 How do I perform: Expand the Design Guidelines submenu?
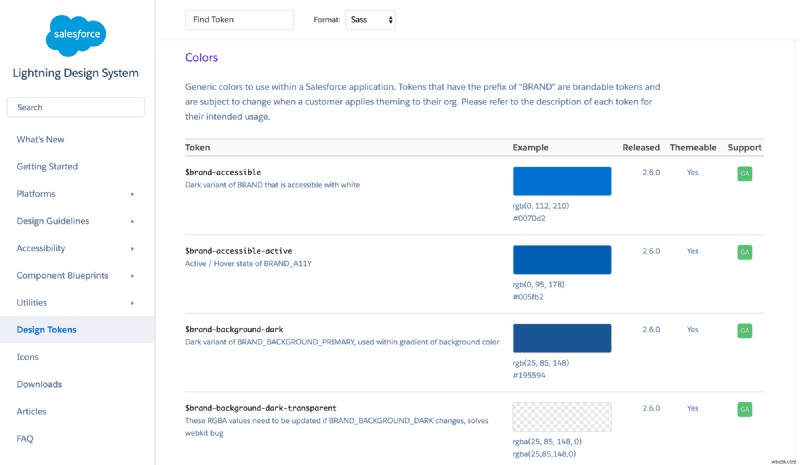pyautogui.click(x=132, y=221)
